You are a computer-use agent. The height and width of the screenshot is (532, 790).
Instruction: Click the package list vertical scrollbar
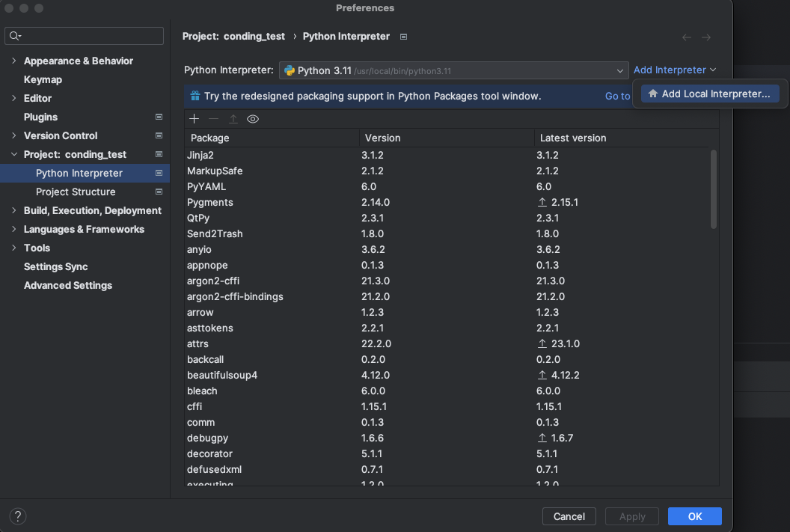[714, 189]
